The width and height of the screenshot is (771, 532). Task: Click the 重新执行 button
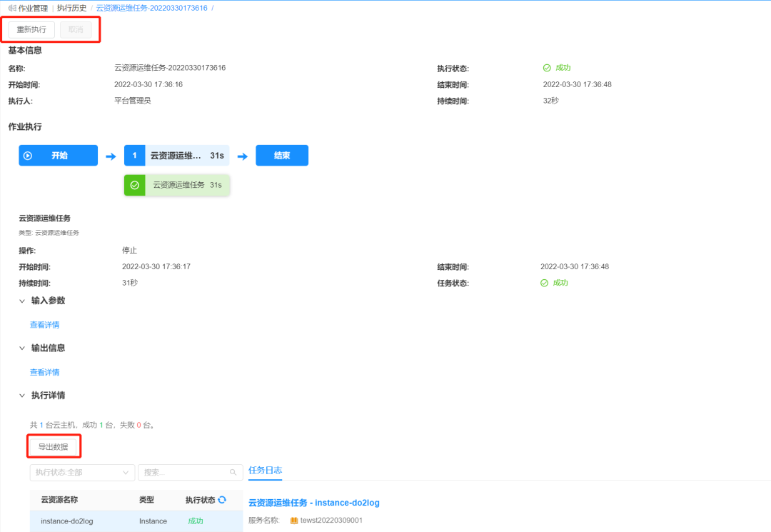coord(31,29)
